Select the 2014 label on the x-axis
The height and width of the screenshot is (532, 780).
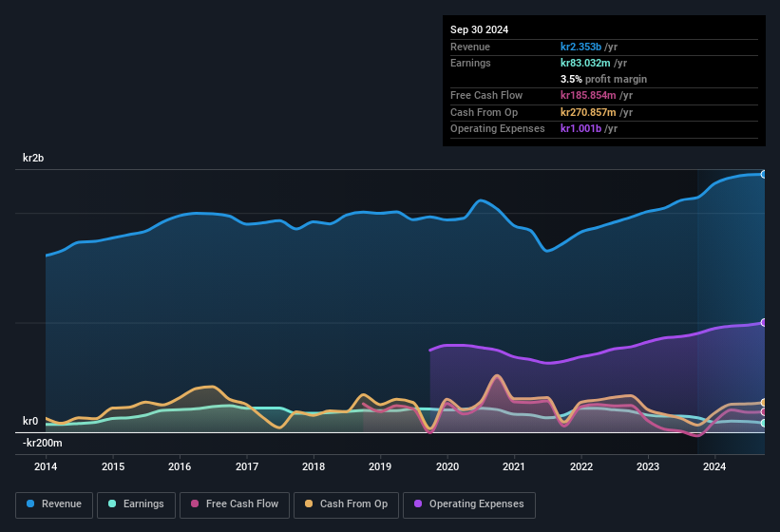click(46, 466)
